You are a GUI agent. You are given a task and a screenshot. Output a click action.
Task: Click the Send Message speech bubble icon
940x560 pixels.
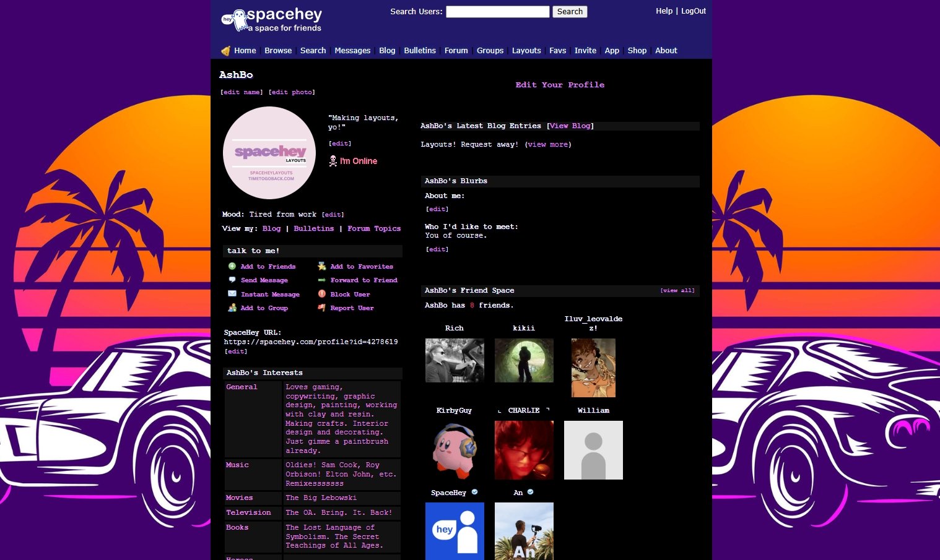[x=232, y=280]
